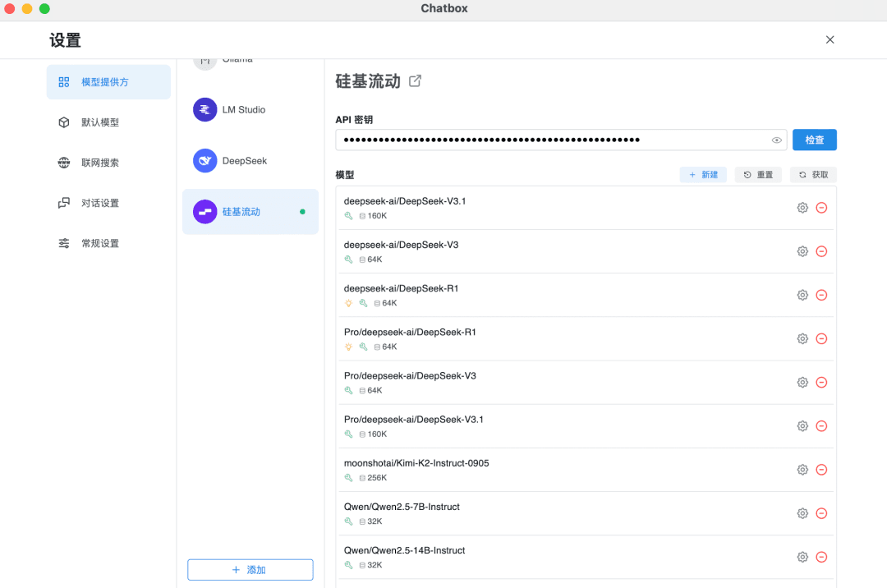Open settings gear for deepseek-ai/DeepSeek-V3.1
The image size is (887, 588).
802,208
